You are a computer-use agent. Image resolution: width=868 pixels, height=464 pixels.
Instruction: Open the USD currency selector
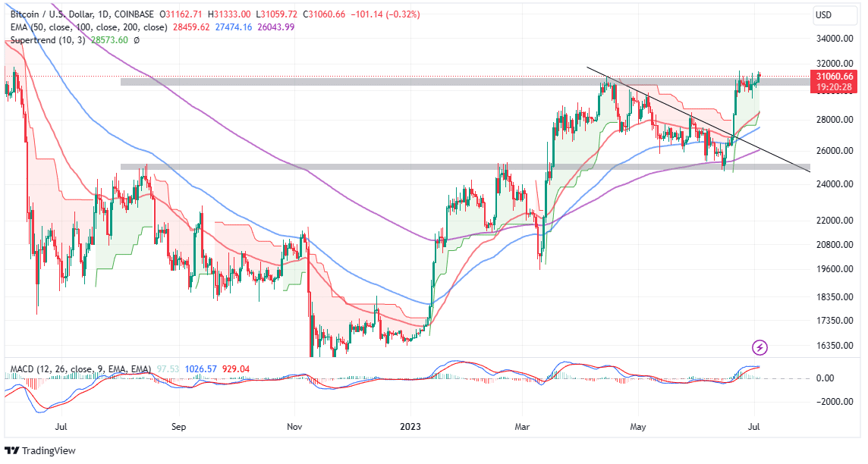point(824,14)
